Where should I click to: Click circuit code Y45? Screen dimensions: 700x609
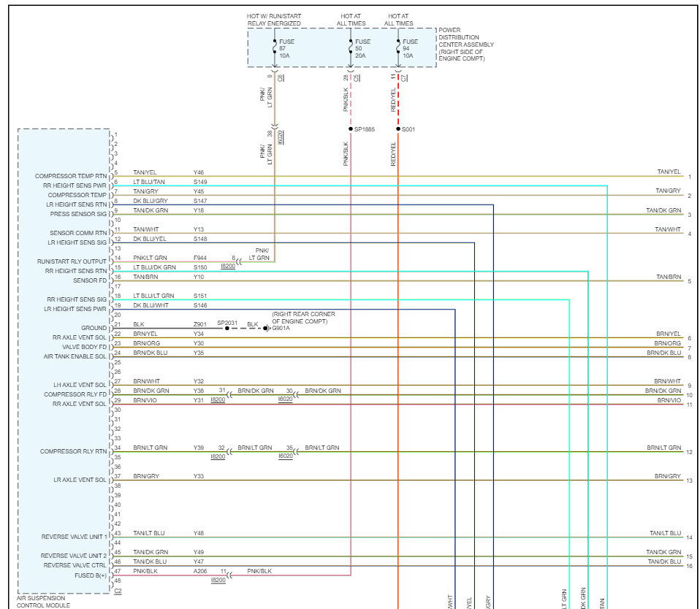[199, 191]
